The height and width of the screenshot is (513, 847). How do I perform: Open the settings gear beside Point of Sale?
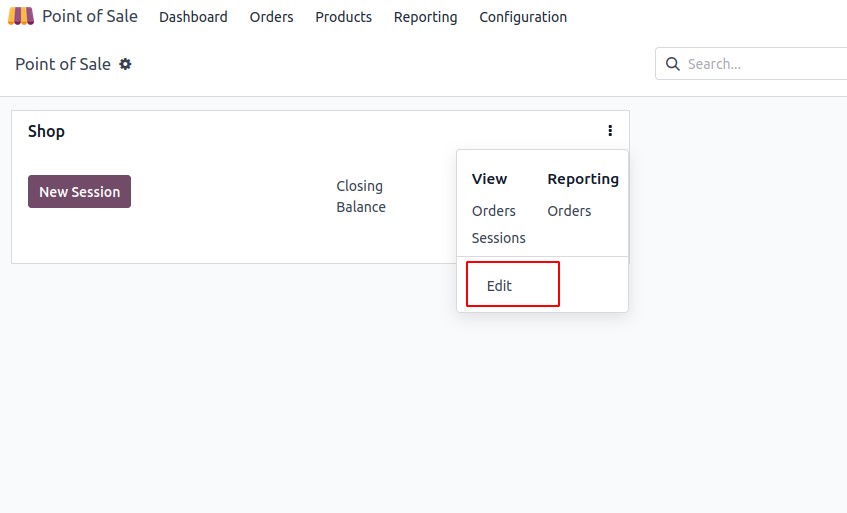(125, 64)
